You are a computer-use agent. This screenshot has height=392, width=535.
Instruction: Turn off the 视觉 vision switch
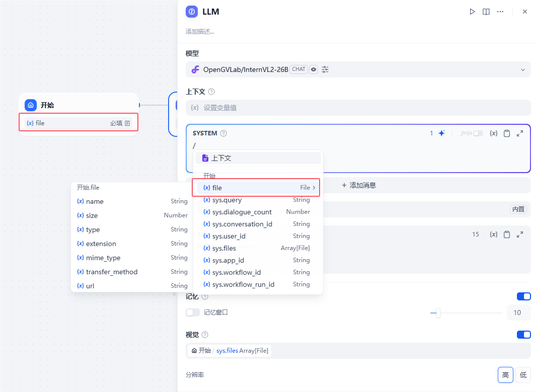[x=524, y=335]
